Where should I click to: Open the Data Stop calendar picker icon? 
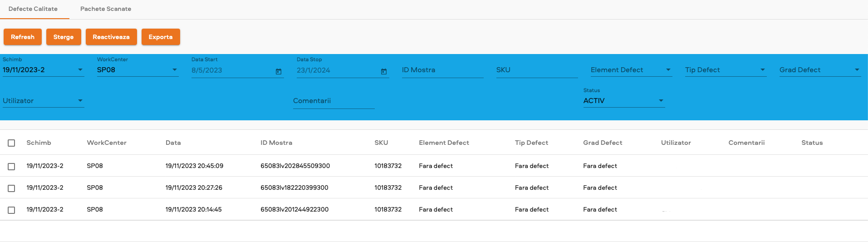point(384,71)
